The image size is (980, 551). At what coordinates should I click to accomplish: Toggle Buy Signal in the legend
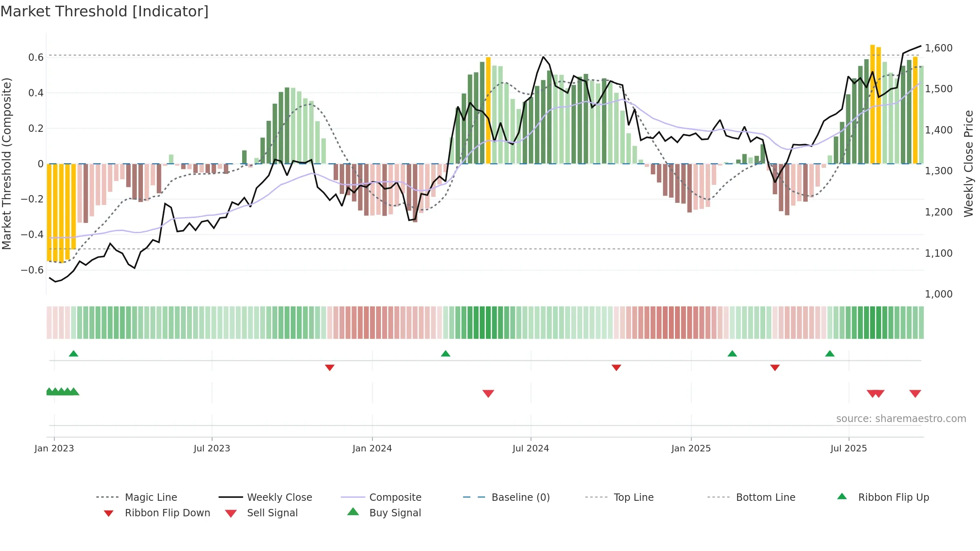pos(384,513)
